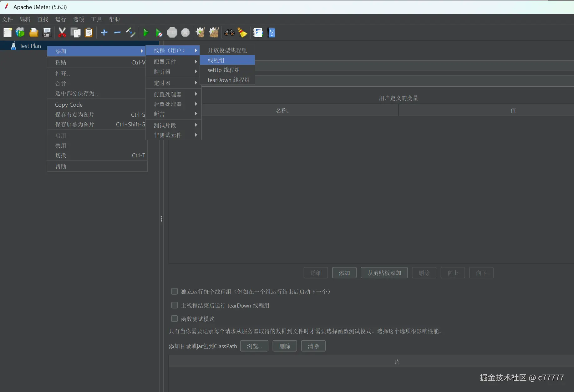The width and height of the screenshot is (574, 392).
Task: Click the 清除 button for ClassPath
Action: [313, 346]
